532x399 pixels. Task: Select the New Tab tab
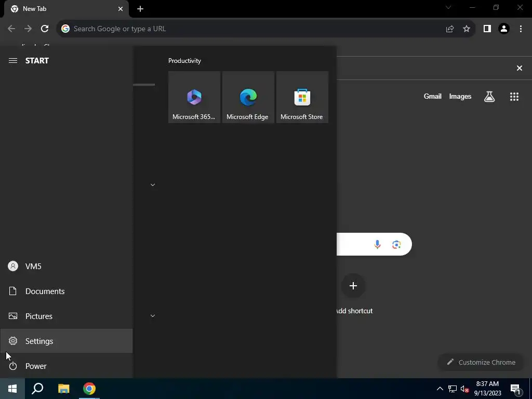(66, 9)
